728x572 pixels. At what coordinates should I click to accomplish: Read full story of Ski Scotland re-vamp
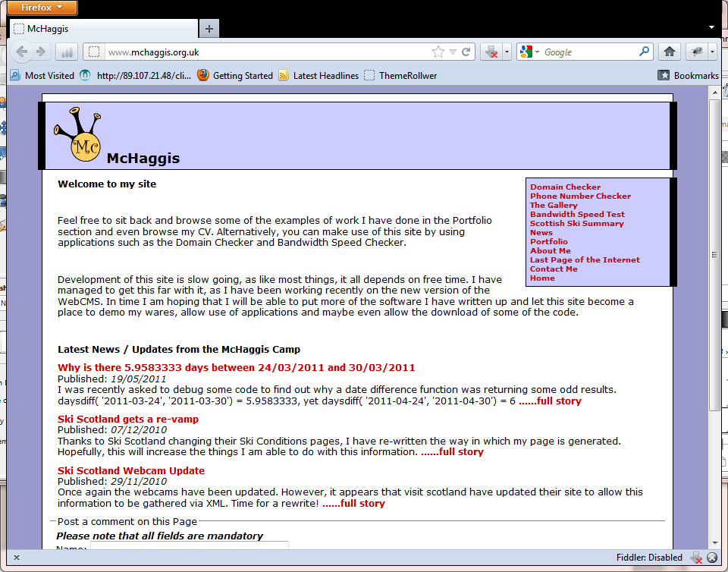452,451
